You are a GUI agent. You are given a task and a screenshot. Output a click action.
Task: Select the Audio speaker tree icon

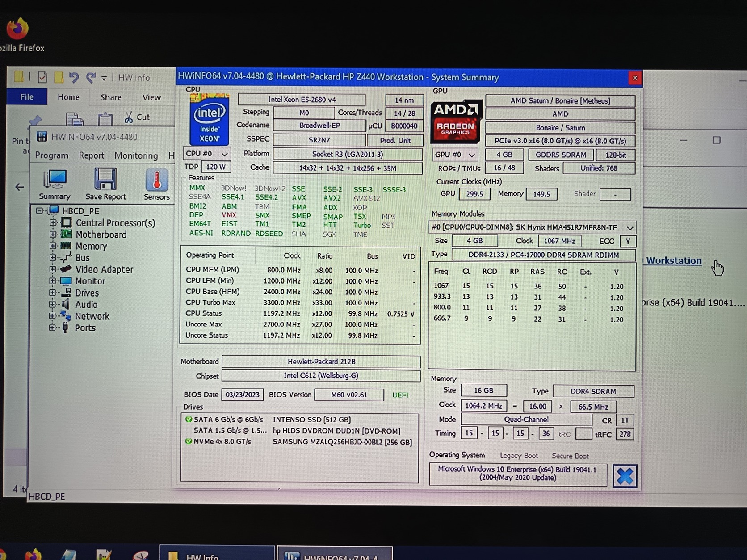coord(66,304)
